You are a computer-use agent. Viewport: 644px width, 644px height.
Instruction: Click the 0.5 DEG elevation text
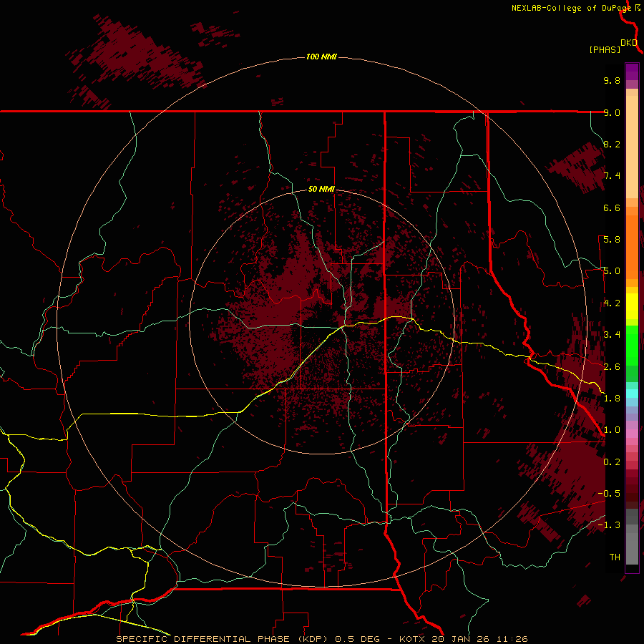click(358, 639)
